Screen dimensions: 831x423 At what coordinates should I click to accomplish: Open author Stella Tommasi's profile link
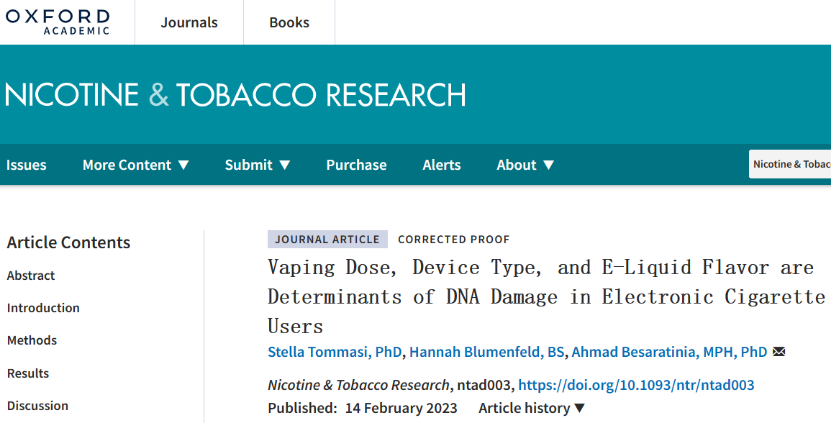(335, 352)
